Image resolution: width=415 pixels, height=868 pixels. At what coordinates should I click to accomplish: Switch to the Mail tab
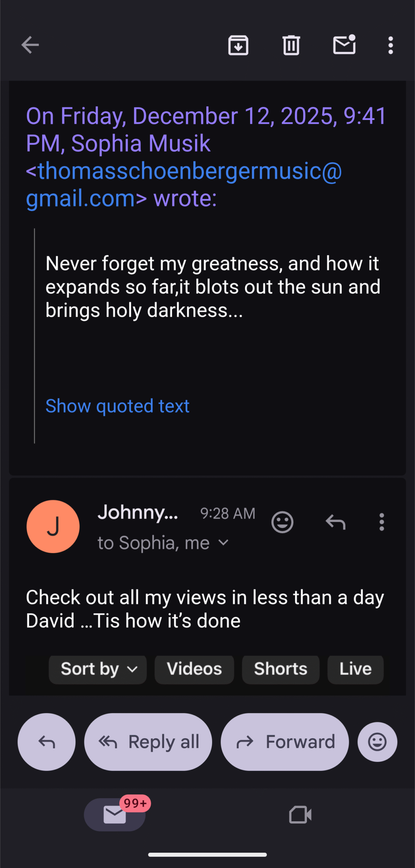[115, 815]
